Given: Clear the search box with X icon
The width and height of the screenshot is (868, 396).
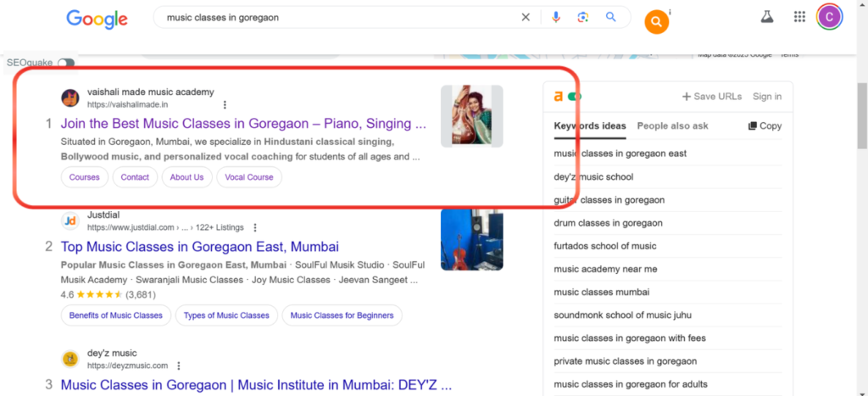Looking at the screenshot, I should 526,17.
